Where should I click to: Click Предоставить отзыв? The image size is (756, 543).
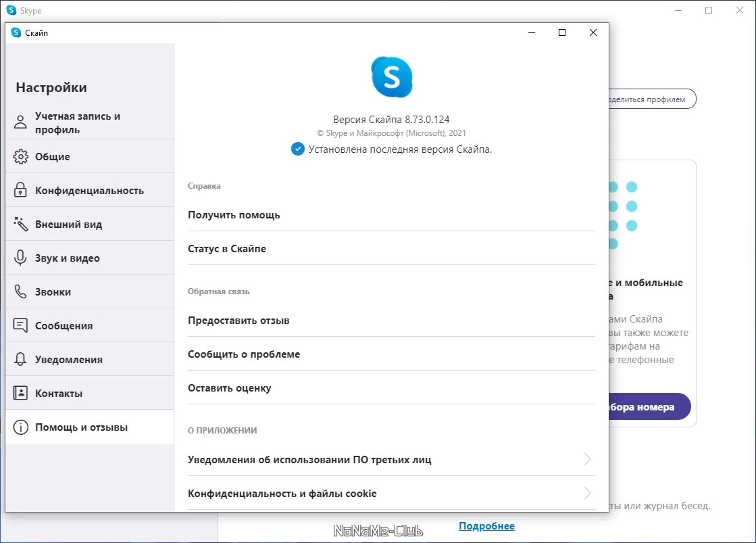(391, 321)
